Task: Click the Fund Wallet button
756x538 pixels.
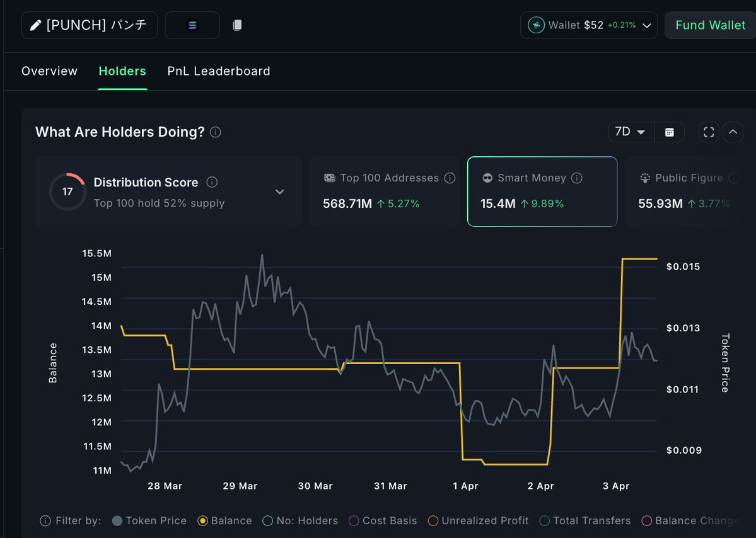Action: point(710,25)
